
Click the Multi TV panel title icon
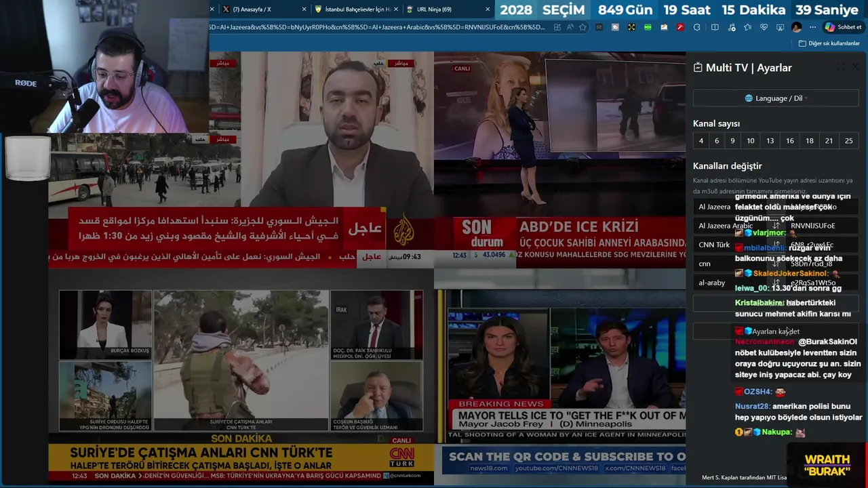698,68
